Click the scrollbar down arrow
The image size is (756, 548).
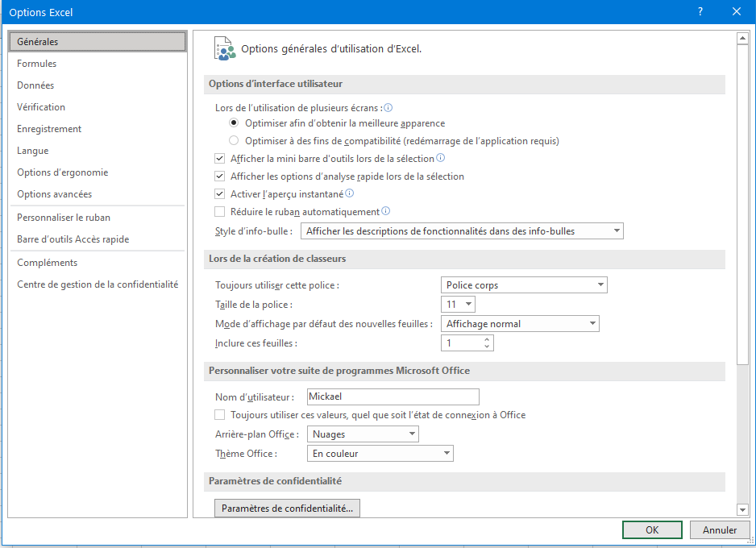pos(742,509)
